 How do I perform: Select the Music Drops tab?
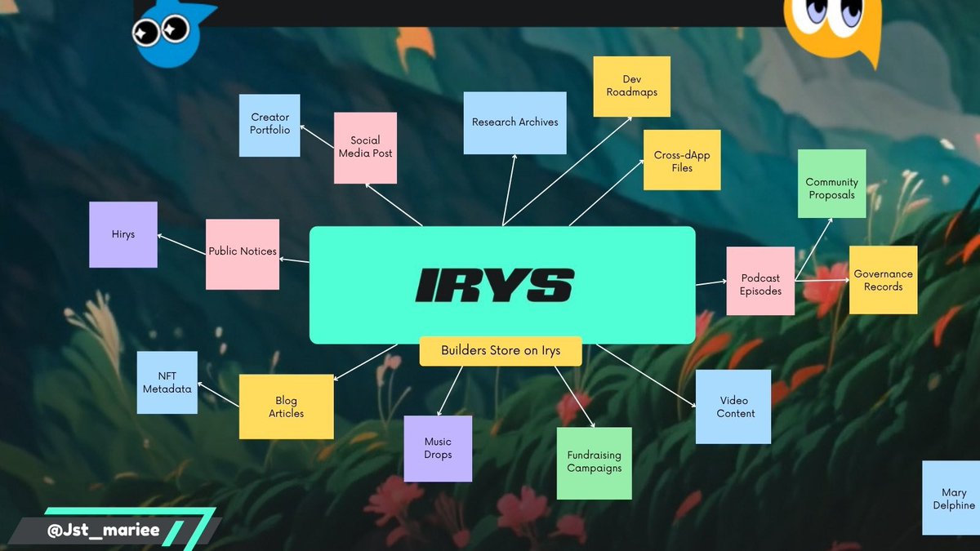tap(438, 448)
